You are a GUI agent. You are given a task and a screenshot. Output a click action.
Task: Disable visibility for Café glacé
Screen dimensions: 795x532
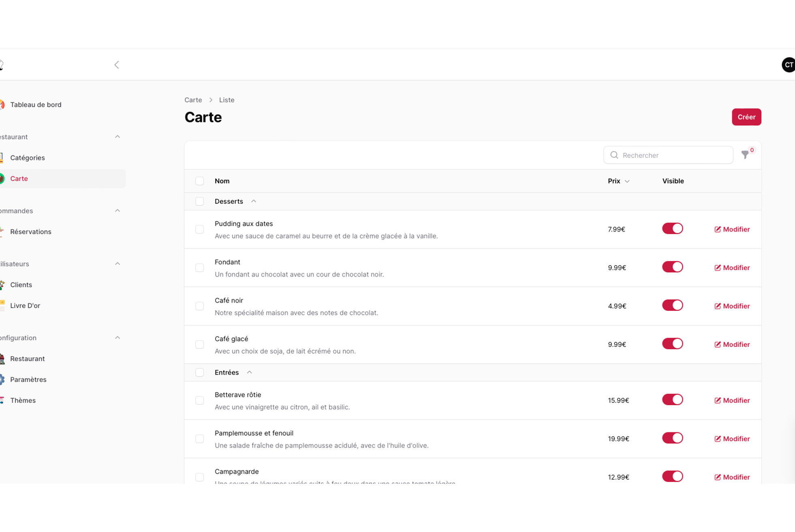click(x=672, y=344)
